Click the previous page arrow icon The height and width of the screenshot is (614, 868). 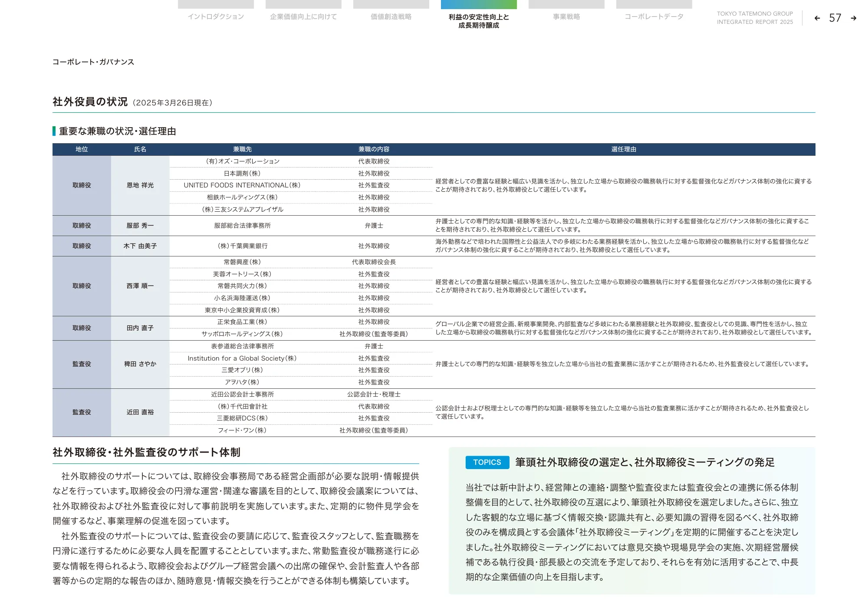click(817, 18)
